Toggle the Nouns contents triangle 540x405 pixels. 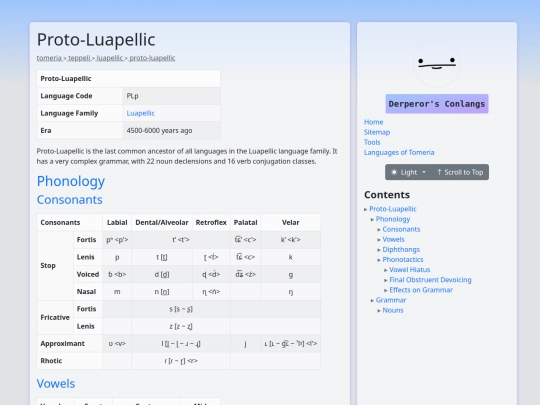379,310
